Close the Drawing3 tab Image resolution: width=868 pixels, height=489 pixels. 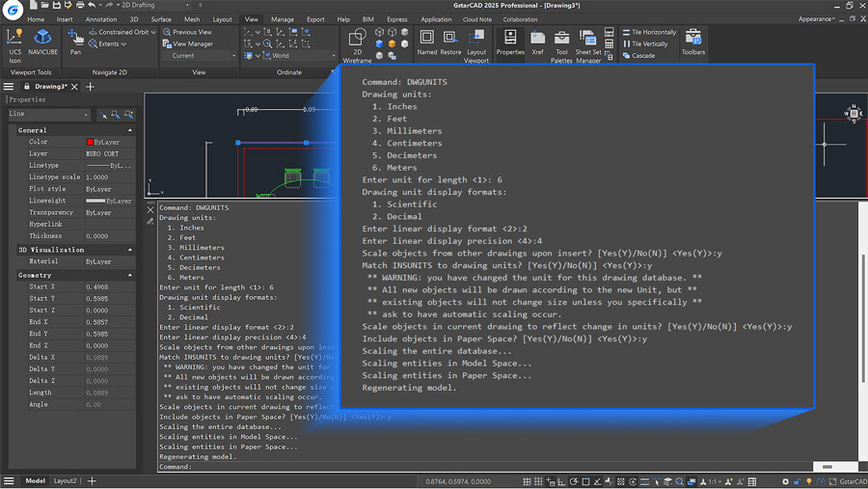74,87
